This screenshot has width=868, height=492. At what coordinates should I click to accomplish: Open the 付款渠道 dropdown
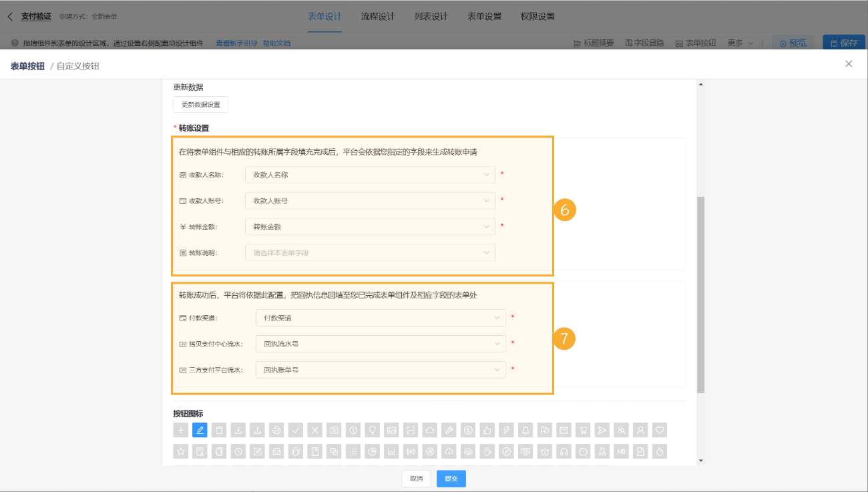381,318
